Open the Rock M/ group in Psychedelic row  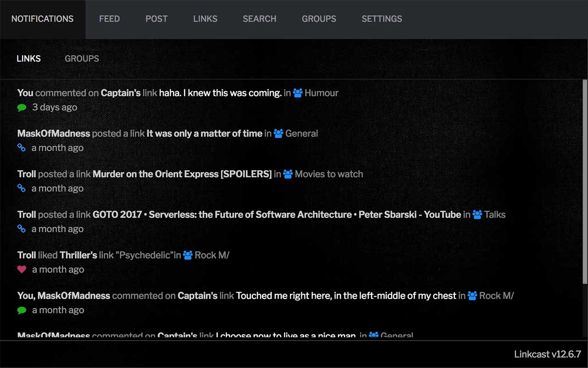(212, 255)
